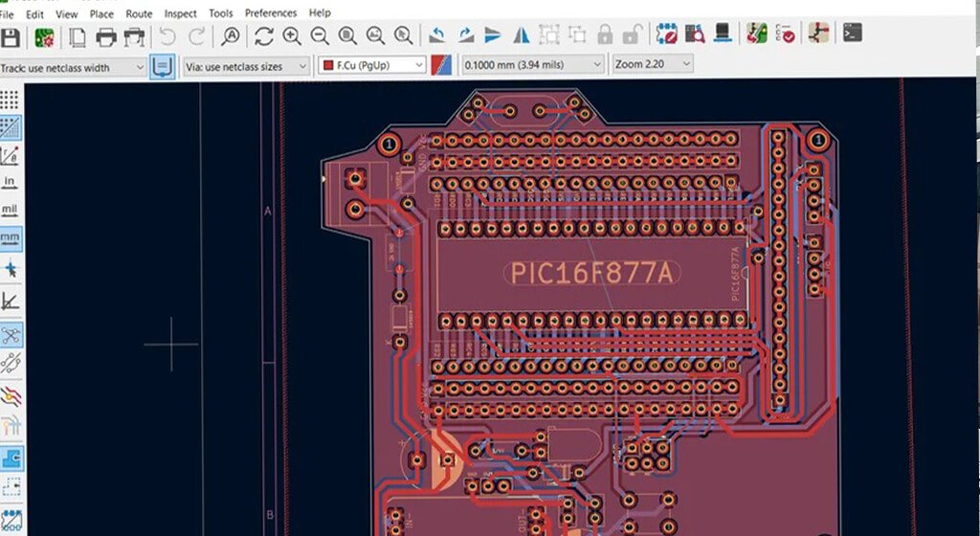The height and width of the screenshot is (536, 980).
Task: Expand Via sizes dropdown
Action: [x=246, y=66]
